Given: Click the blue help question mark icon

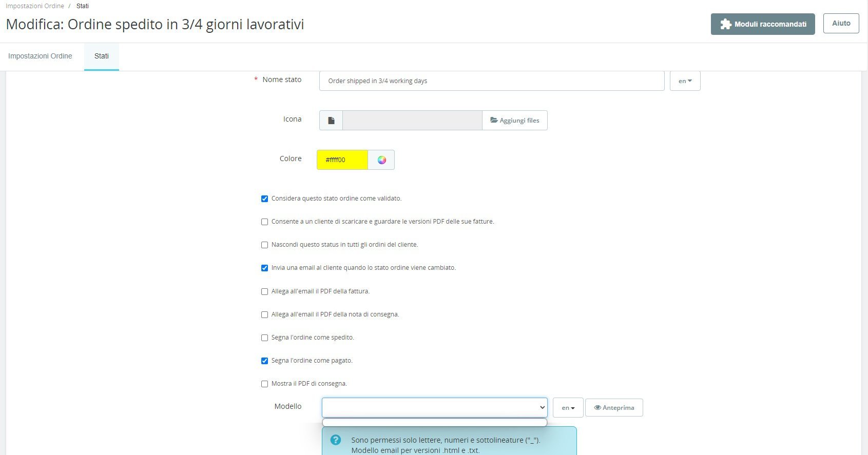Looking at the screenshot, I should coord(336,440).
